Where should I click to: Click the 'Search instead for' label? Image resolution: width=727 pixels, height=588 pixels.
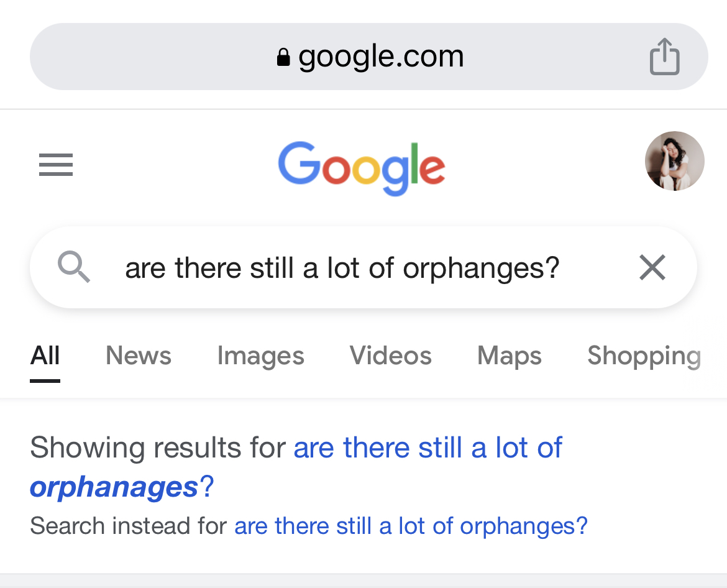128,526
